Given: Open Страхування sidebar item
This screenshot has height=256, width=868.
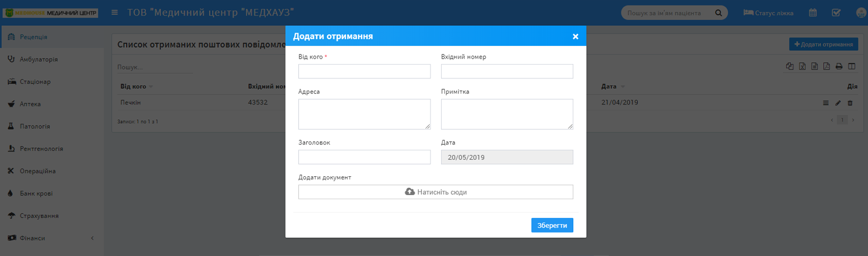Looking at the screenshot, I should [52, 216].
